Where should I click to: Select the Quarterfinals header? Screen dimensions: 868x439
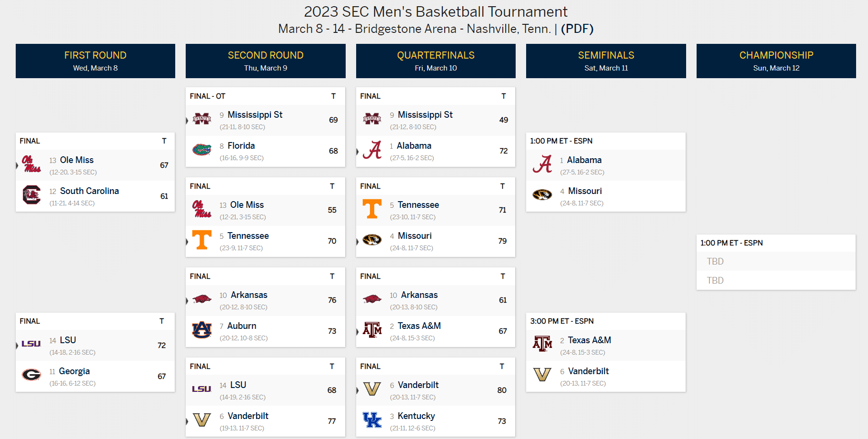coord(436,61)
